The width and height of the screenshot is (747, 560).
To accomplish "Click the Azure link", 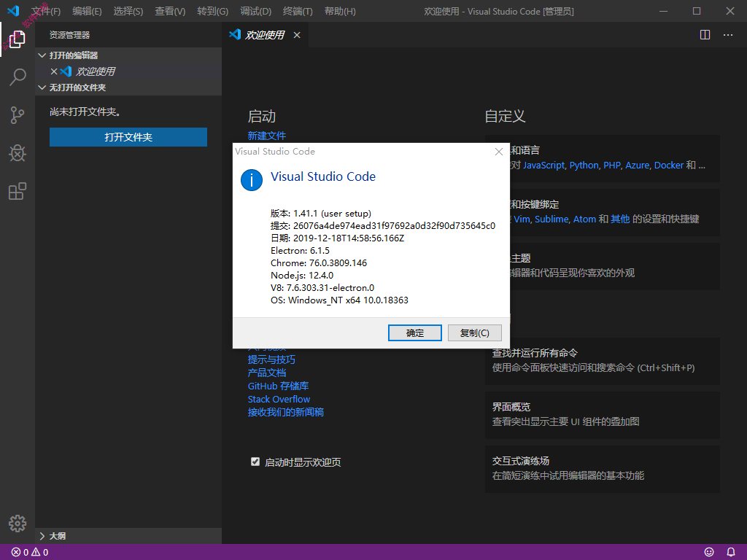I will (638, 166).
